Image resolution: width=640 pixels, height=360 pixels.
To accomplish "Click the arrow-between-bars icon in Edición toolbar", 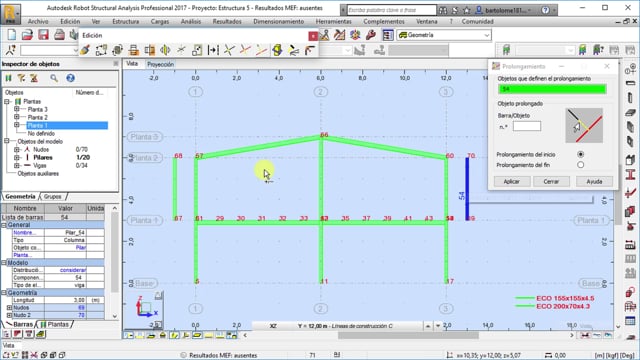I will tap(213, 50).
